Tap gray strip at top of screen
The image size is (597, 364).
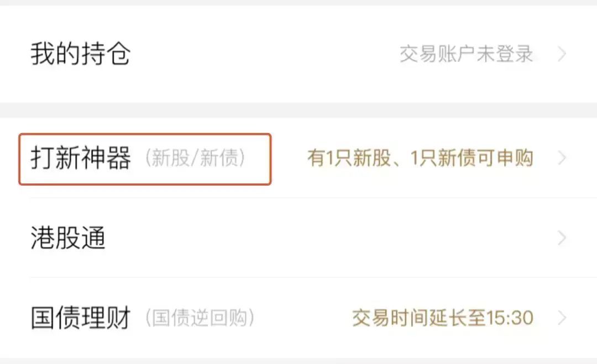coord(298,3)
